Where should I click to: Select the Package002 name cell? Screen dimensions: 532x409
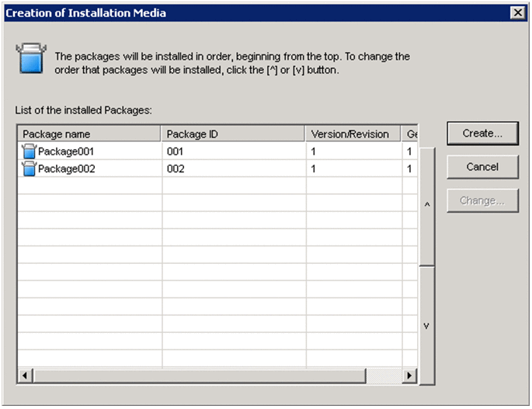pyautogui.click(x=90, y=168)
